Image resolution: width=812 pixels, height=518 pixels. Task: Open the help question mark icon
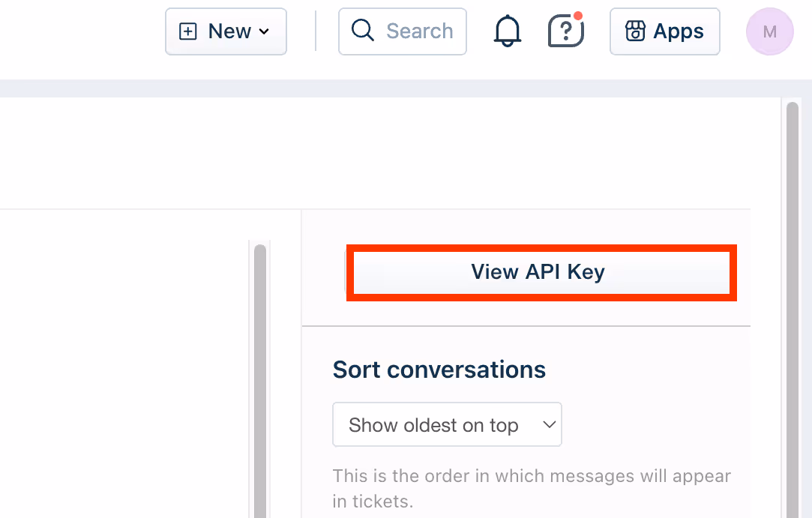(565, 30)
